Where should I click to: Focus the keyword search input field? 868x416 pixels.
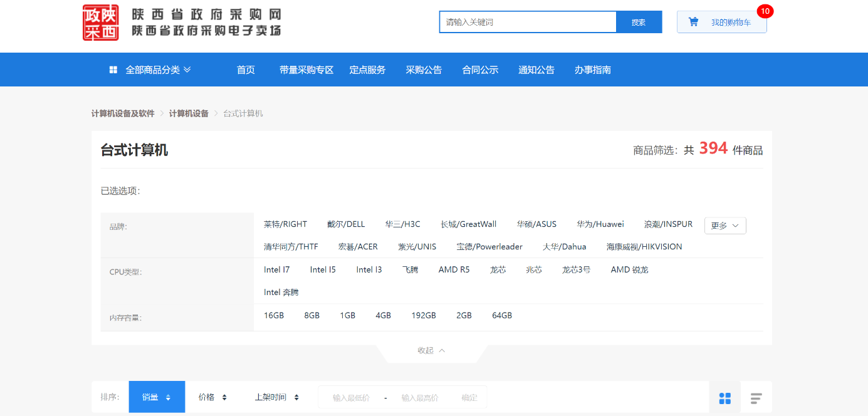[528, 22]
